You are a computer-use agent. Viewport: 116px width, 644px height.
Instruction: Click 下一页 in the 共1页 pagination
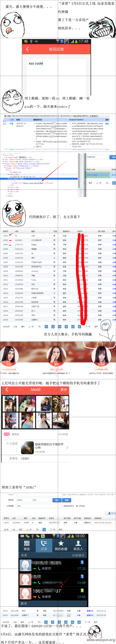click(x=52, y=529)
